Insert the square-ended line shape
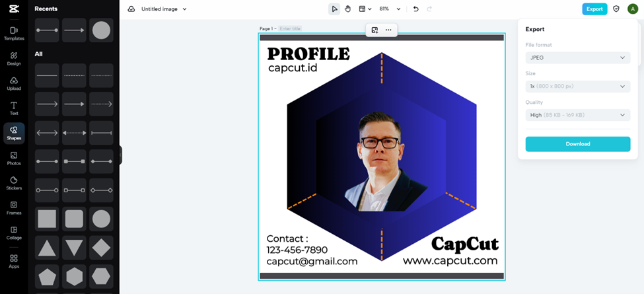Image resolution: width=644 pixels, height=294 pixels. point(74,162)
